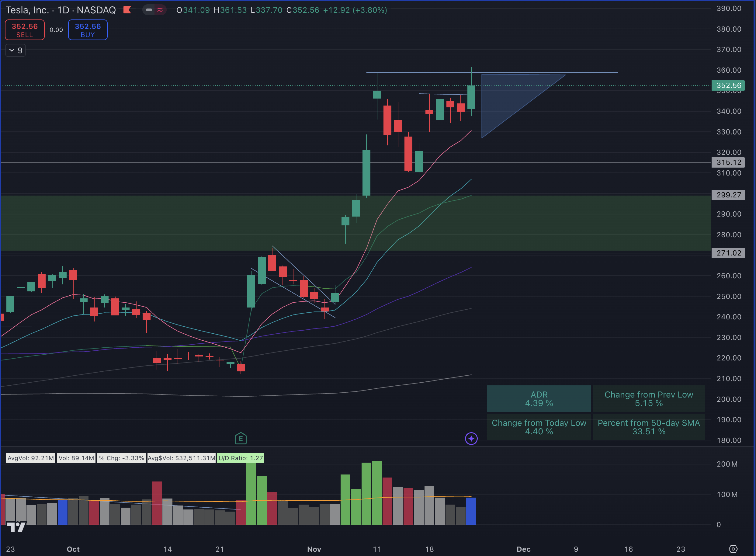Click the purple sparkle icon on the chart

pos(471,439)
